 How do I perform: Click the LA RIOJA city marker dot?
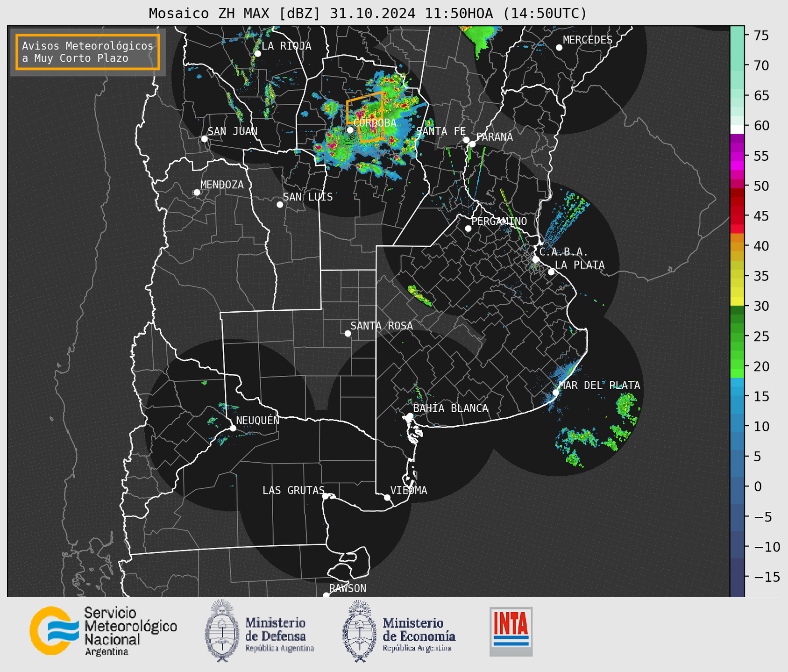(x=257, y=54)
